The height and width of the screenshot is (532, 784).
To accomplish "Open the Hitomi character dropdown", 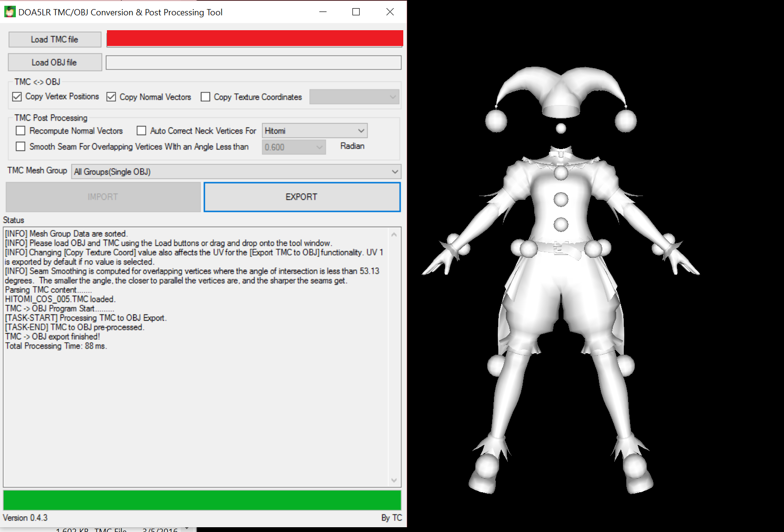I will pyautogui.click(x=315, y=131).
